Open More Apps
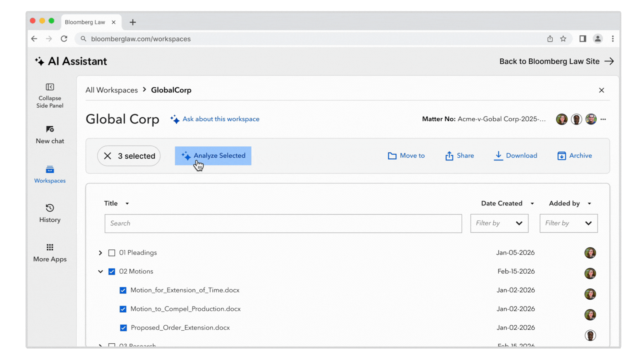644x363 pixels. [x=49, y=252]
